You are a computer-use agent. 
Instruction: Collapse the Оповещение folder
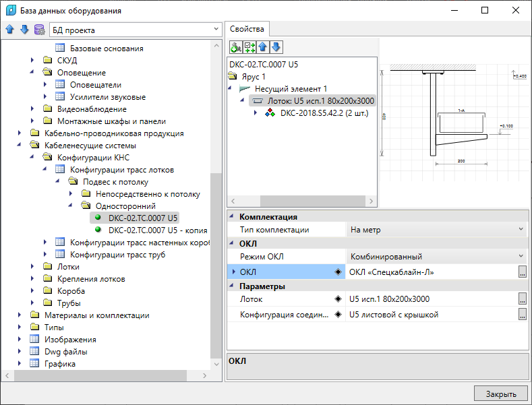click(x=32, y=72)
